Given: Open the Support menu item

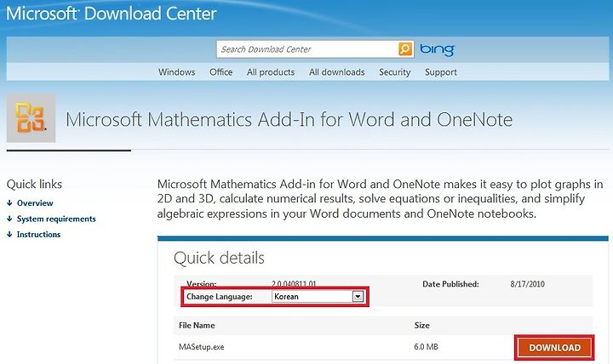Looking at the screenshot, I should point(441,72).
